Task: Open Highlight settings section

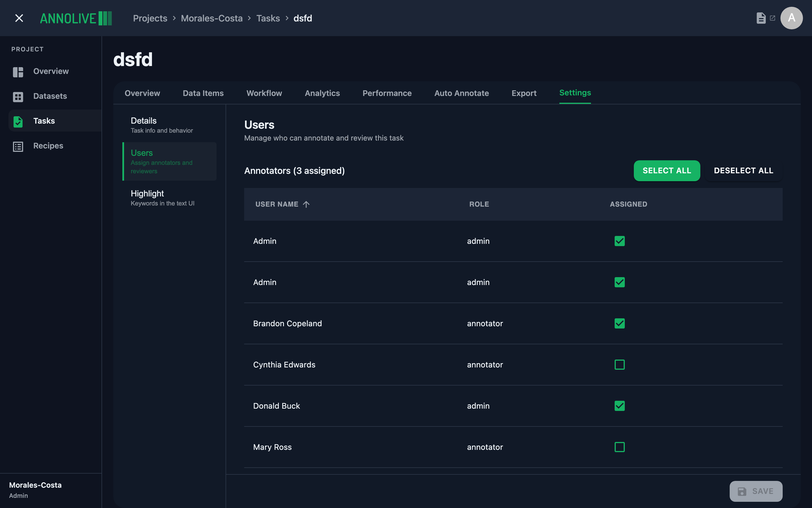Action: 169,198
